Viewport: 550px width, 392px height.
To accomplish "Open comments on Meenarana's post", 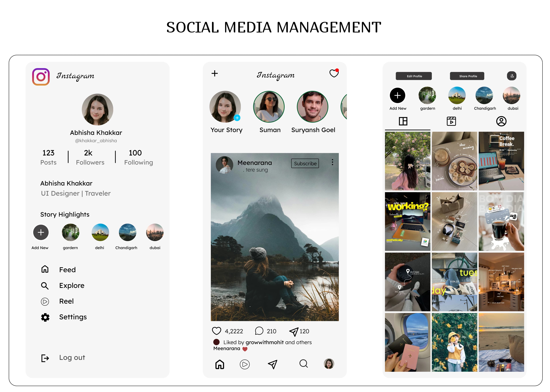I will pos(259,331).
